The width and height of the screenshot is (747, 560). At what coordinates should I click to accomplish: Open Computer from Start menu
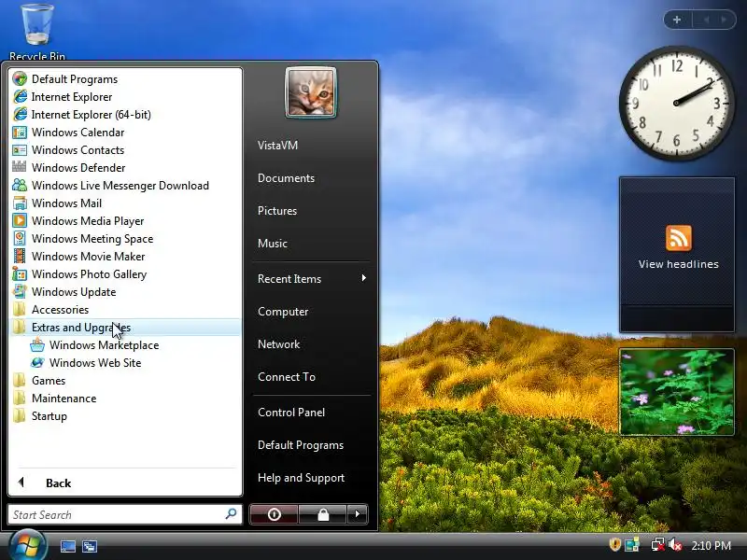point(283,312)
